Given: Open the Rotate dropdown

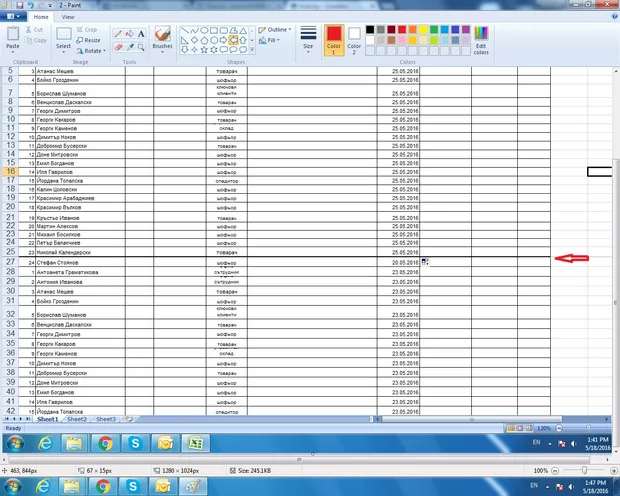Looking at the screenshot, I should click(x=92, y=50).
